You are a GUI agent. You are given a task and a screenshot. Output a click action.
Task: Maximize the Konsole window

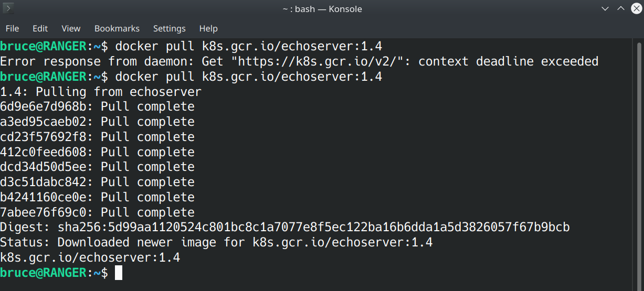coord(621,8)
